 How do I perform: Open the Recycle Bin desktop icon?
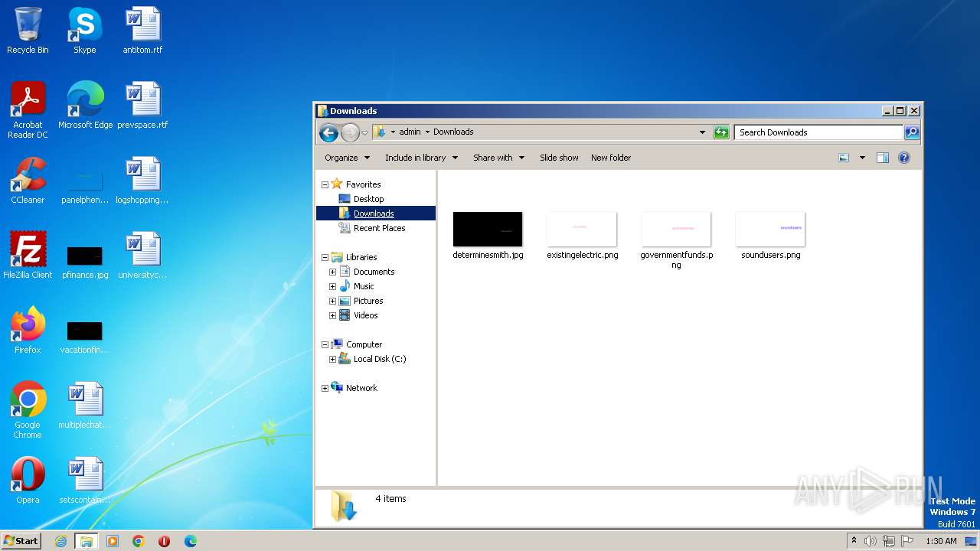[x=28, y=31]
